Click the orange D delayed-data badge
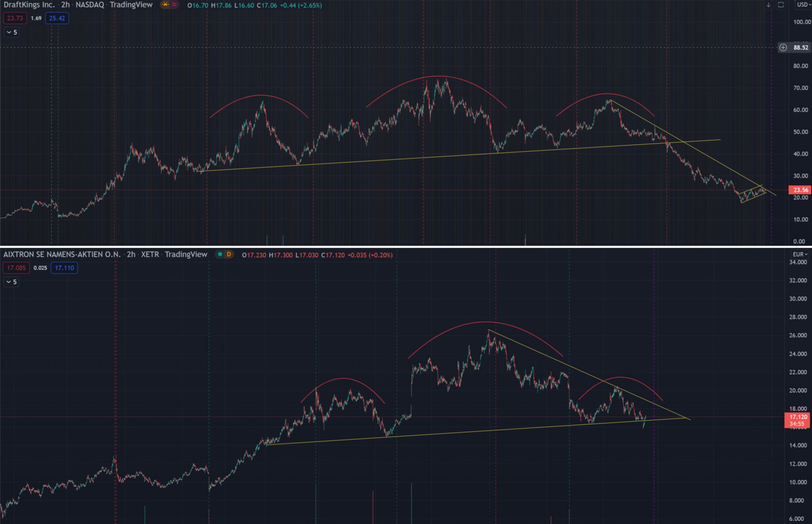812x524 pixels. point(229,254)
